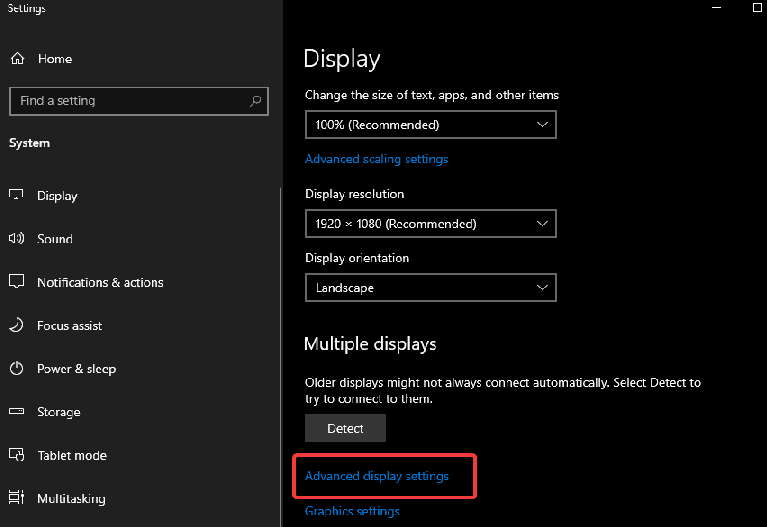Screen dimensions: 767x527
Task: Open Advanced display settings link
Action: point(377,476)
